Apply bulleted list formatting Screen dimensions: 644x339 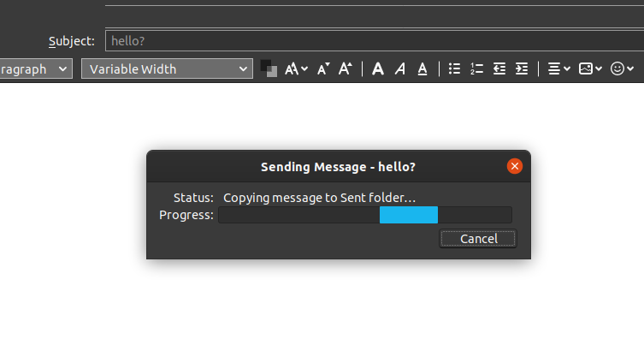[x=454, y=68]
